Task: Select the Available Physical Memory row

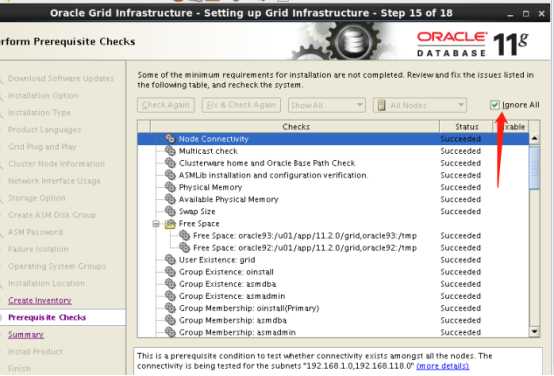Action: pyautogui.click(x=333, y=199)
